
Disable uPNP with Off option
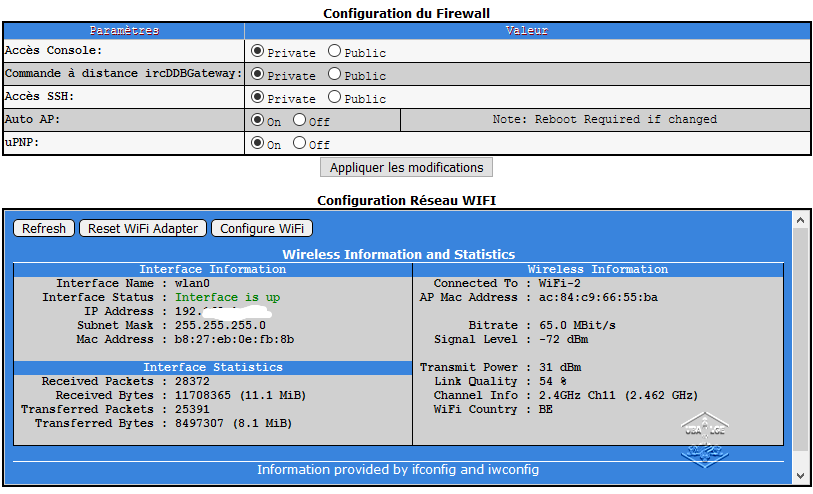(299, 143)
